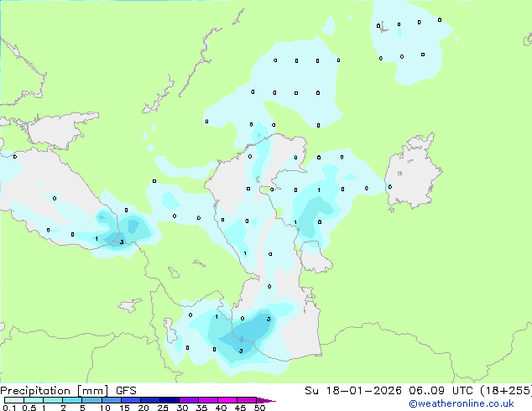Click the "50" legend scale label
This screenshot has height=411, width=532.
point(259,408)
